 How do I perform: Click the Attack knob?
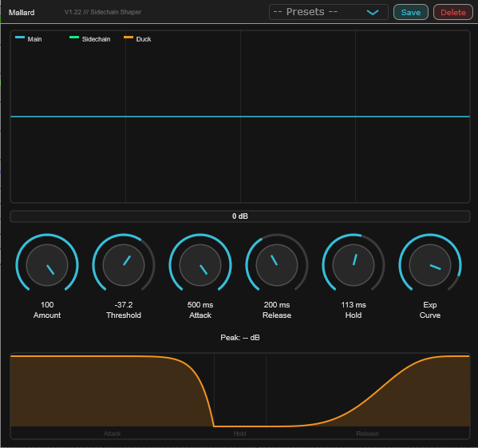click(200, 264)
